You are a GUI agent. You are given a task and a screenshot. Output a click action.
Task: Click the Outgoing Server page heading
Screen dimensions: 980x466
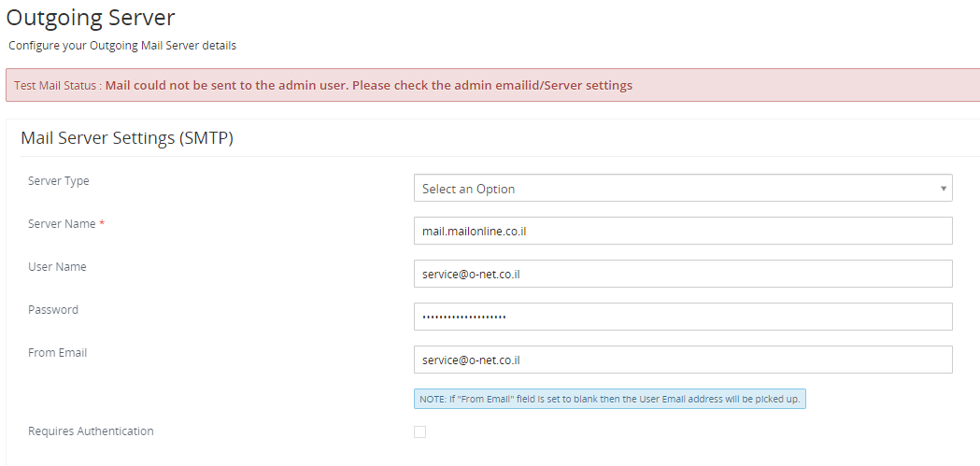(91, 18)
